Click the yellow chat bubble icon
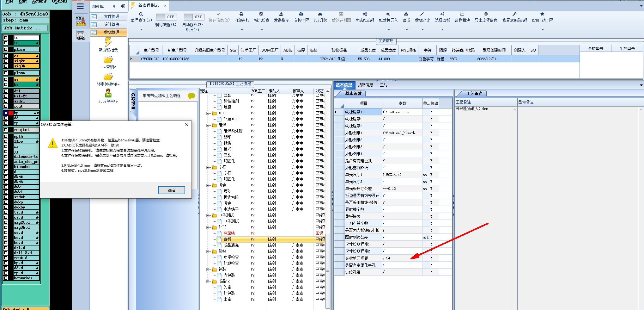The width and height of the screenshot is (644, 310). pos(191,96)
